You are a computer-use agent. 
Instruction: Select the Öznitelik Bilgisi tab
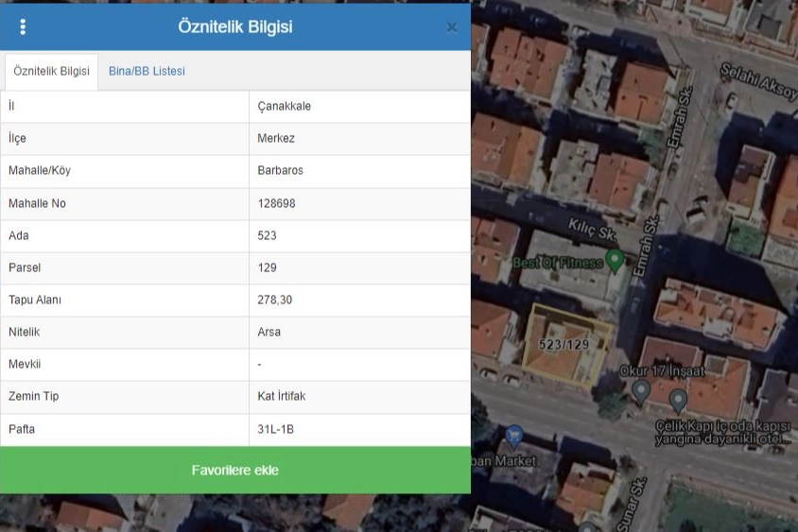click(51, 72)
